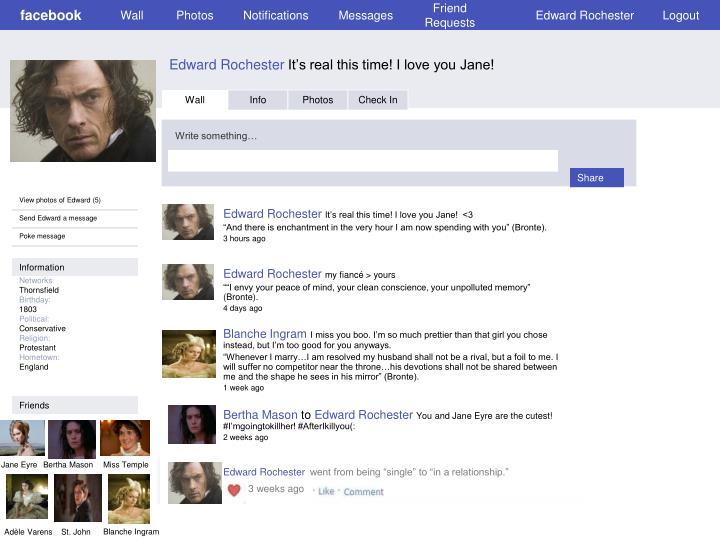Click the England hometown value
720x540 pixels.
click(34, 367)
